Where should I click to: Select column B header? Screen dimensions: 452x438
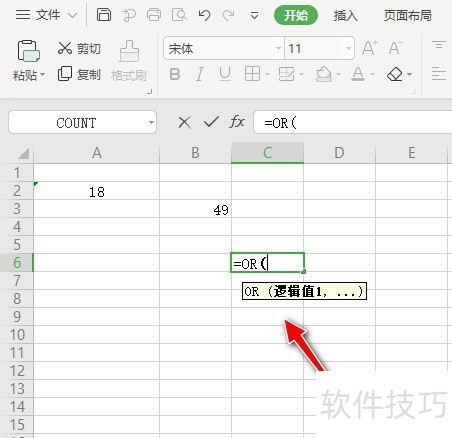pyautogui.click(x=195, y=153)
